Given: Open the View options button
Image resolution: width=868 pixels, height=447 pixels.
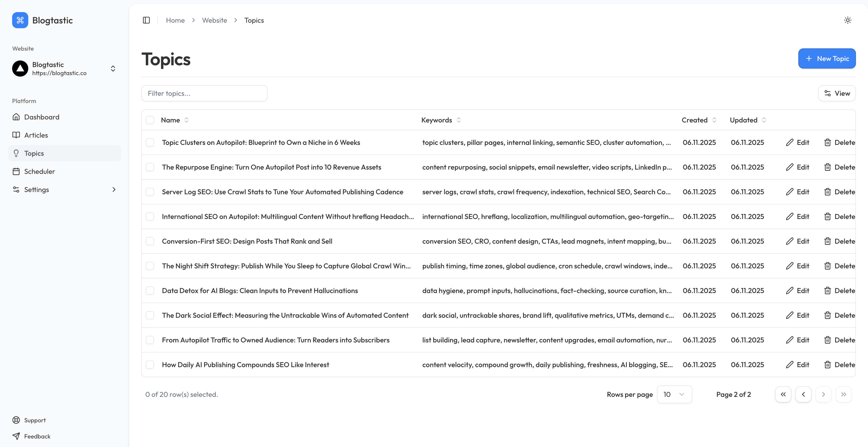Looking at the screenshot, I should coord(837,93).
